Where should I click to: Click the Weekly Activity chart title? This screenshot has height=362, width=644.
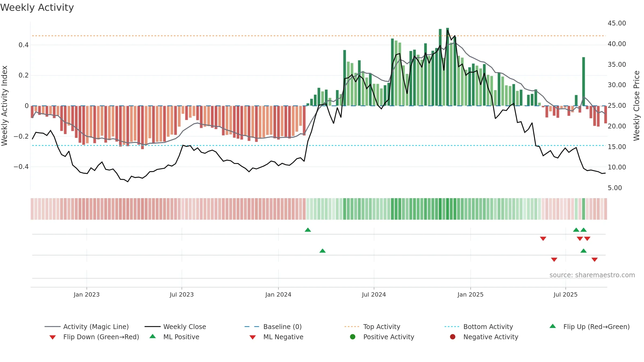click(x=37, y=8)
